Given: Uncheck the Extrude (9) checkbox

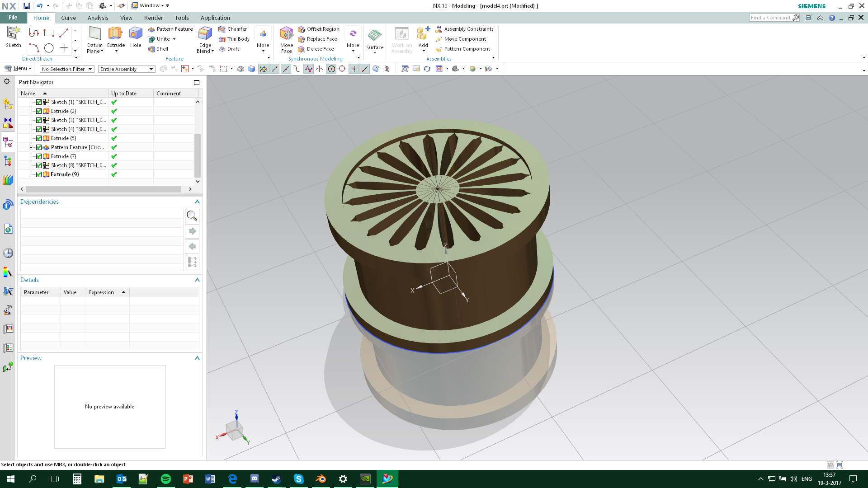Looking at the screenshot, I should coord(39,174).
